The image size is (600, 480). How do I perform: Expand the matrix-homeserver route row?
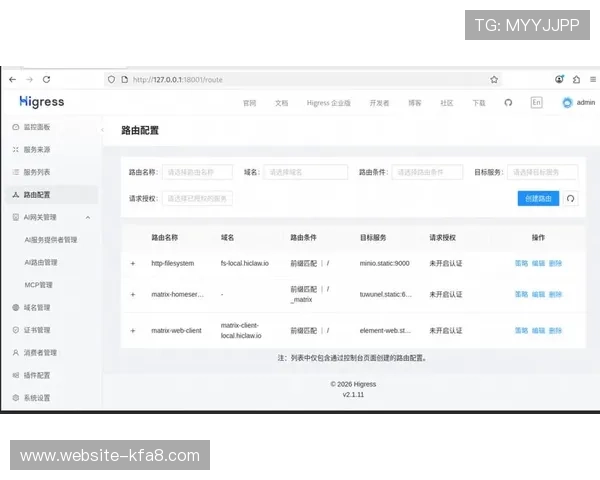pyautogui.click(x=133, y=294)
